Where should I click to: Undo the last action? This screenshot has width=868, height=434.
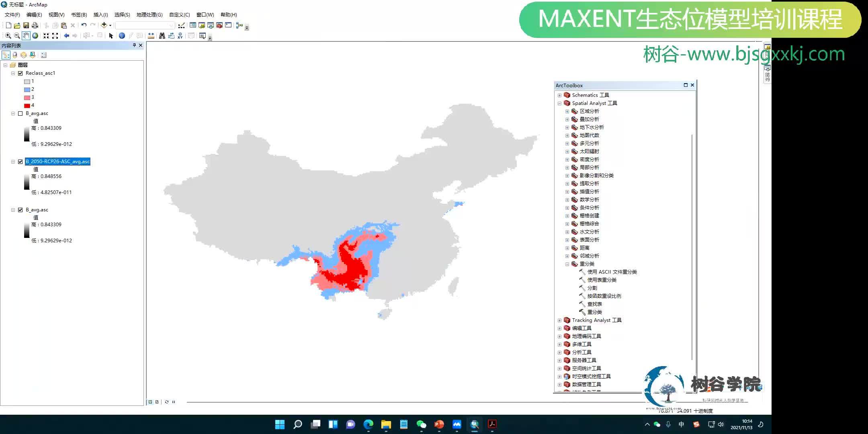tap(84, 25)
